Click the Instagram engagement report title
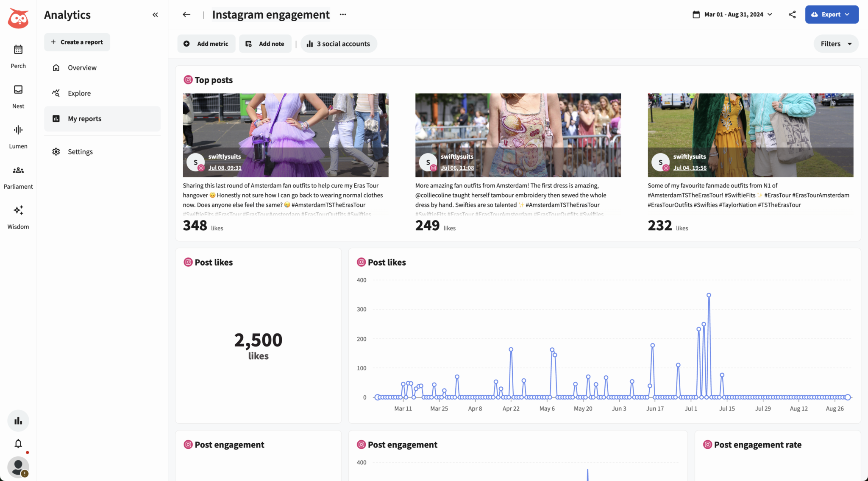 pyautogui.click(x=271, y=14)
